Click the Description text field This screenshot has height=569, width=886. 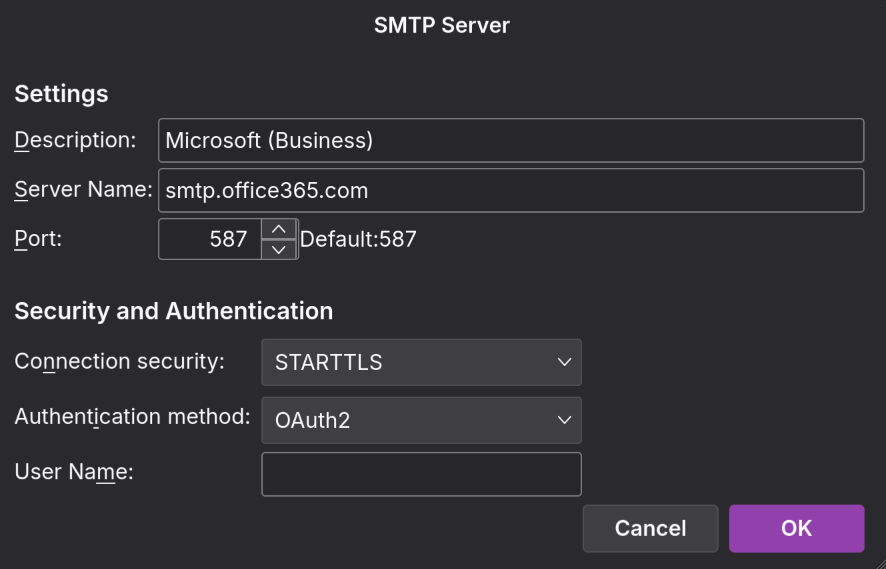[510, 140]
